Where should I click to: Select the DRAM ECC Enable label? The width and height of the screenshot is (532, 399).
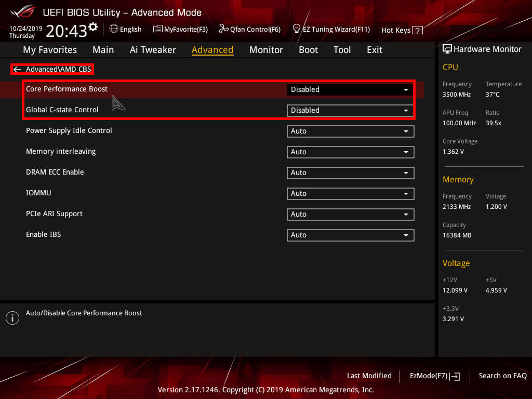55,172
